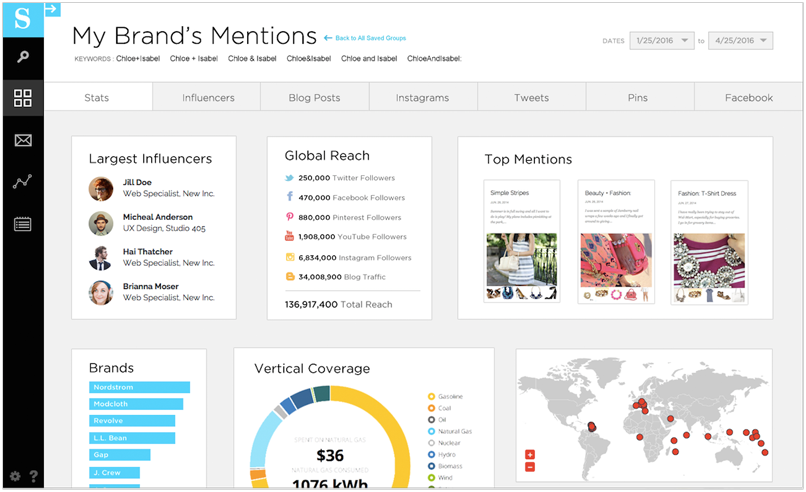The image size is (806, 492).
Task: Toggle the Coal legend marker
Action: point(431,408)
